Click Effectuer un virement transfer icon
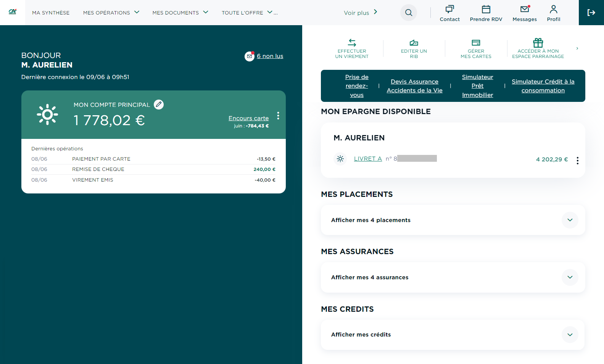Screen dimensions: 604x364 coord(352,43)
